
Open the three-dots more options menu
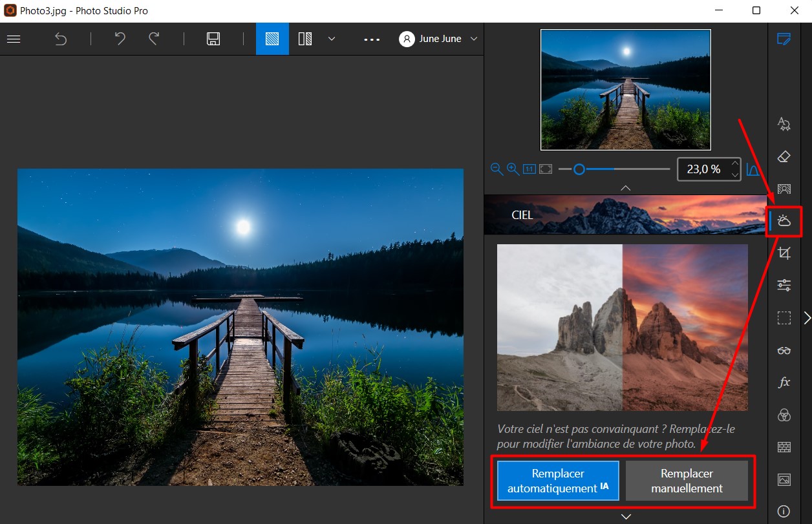coord(372,39)
